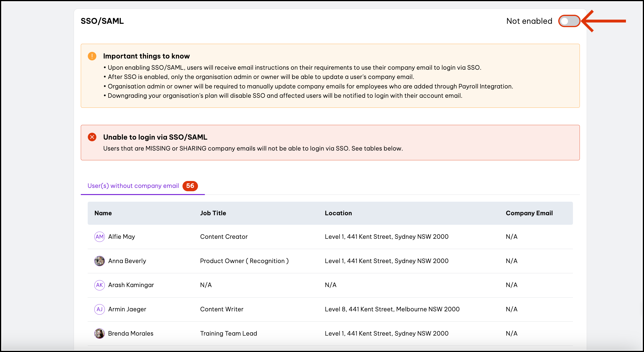Image resolution: width=644 pixels, height=352 pixels.
Task: Click the Location column header
Action: tap(338, 213)
